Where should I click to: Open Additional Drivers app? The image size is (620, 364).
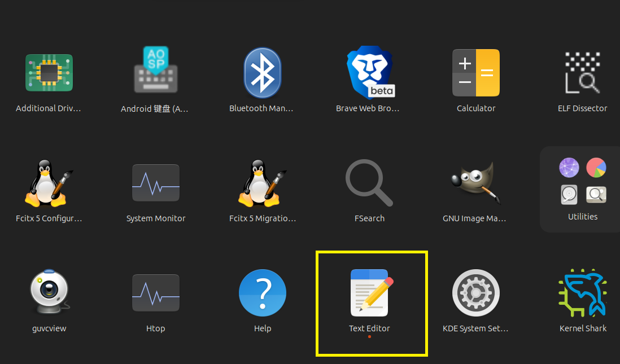[49, 73]
